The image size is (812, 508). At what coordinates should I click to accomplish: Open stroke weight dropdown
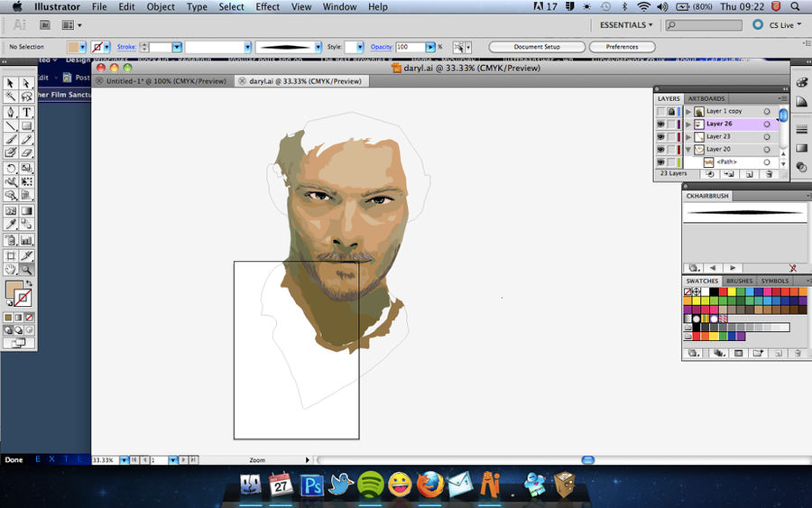point(177,47)
